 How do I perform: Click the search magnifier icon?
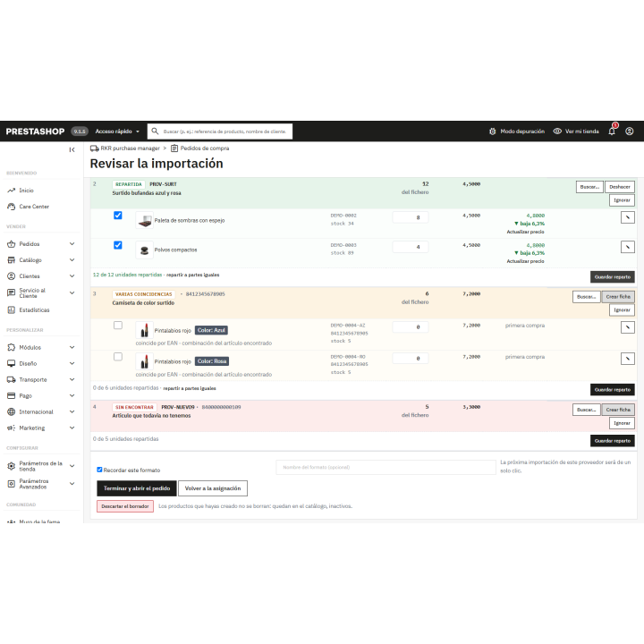coord(155,131)
